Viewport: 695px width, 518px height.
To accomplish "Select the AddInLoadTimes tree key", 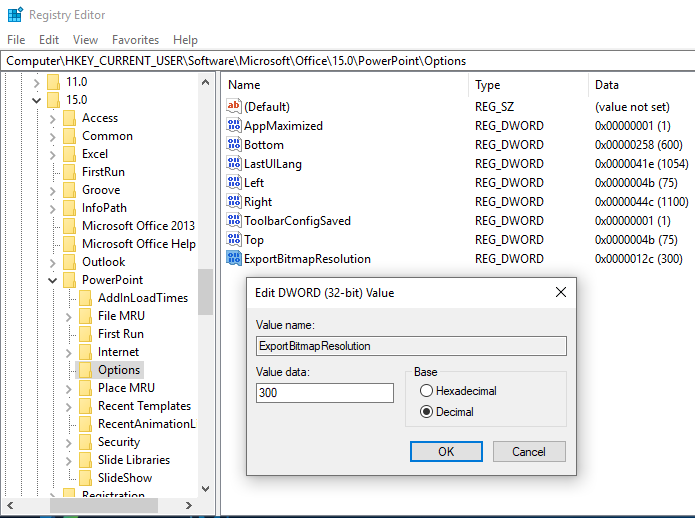I will pos(143,298).
